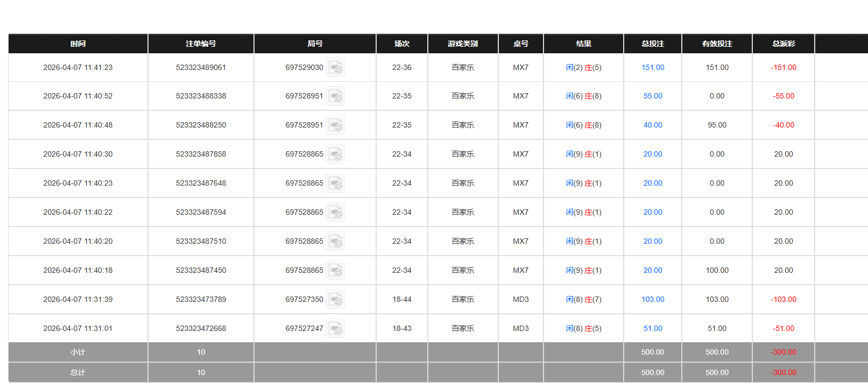Viewport: 868px width, 388px height.
Task: Click the 总派彩 column header
Action: (784, 44)
